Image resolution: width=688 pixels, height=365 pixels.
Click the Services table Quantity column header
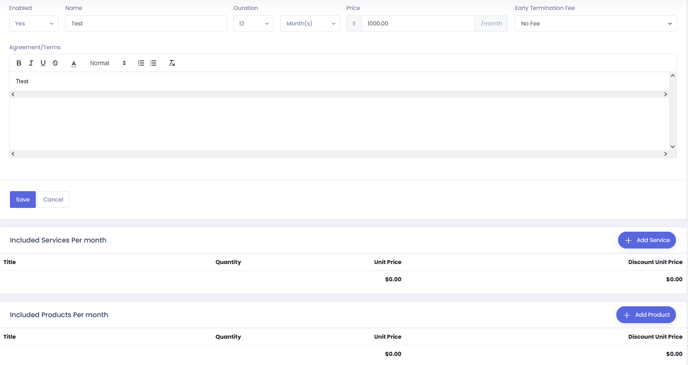coord(228,262)
